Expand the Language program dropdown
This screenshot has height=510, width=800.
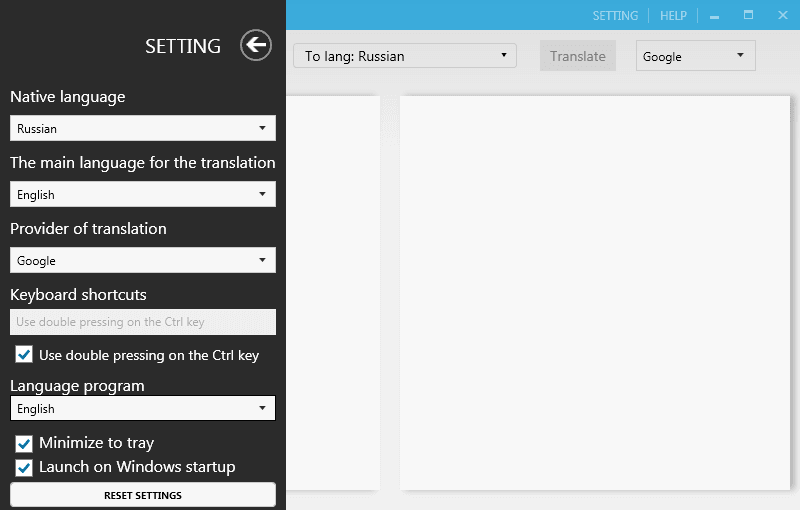143,408
